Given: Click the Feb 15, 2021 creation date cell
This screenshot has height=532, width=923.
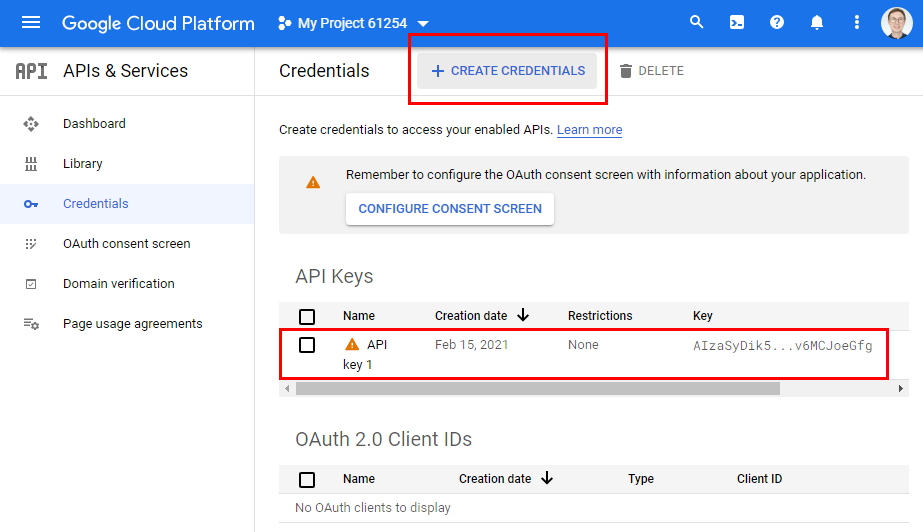Looking at the screenshot, I should click(x=471, y=345).
